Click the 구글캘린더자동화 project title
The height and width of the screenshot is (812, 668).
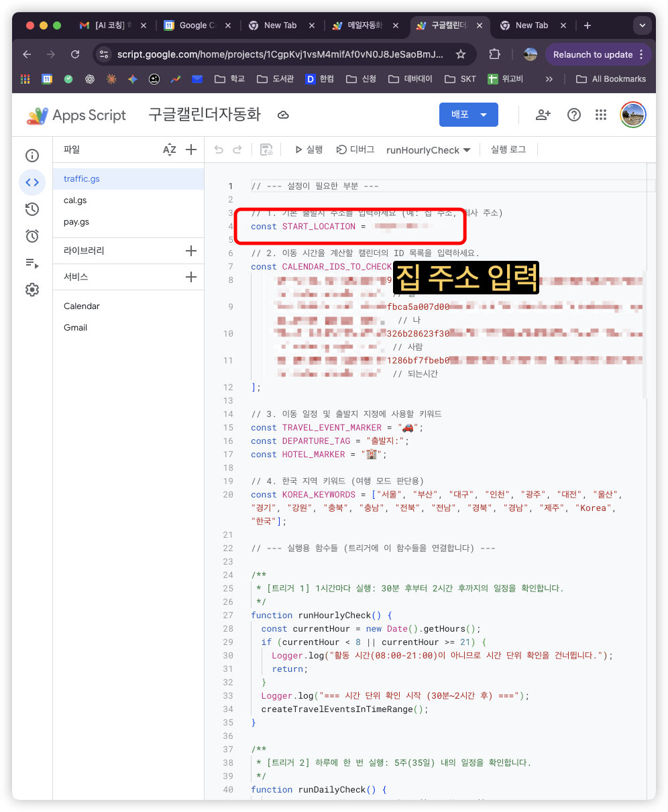[x=205, y=115]
